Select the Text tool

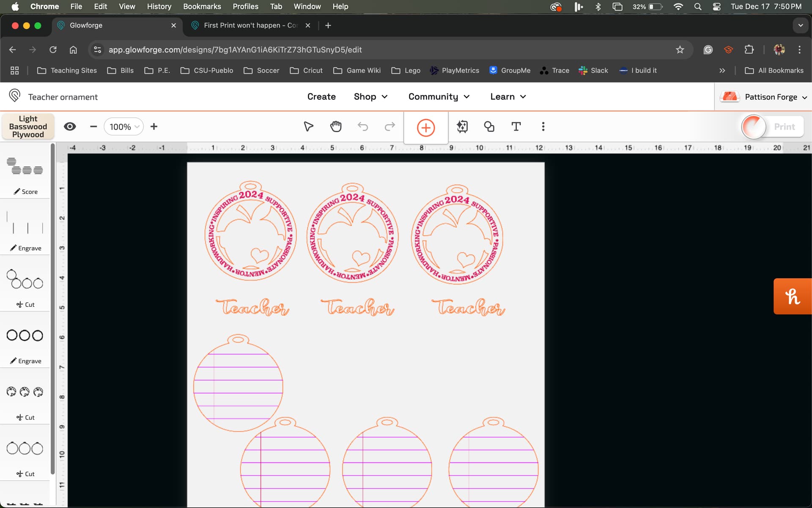pos(516,127)
